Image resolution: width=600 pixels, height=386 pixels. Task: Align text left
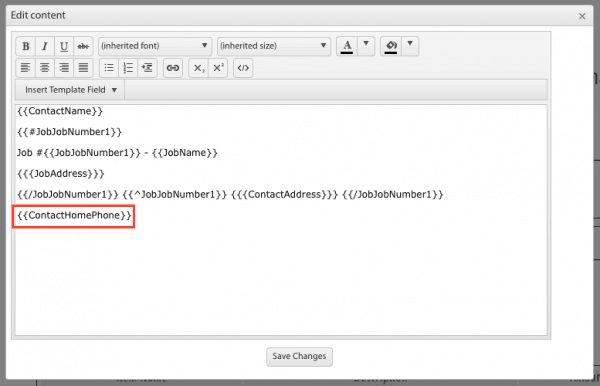pos(25,68)
